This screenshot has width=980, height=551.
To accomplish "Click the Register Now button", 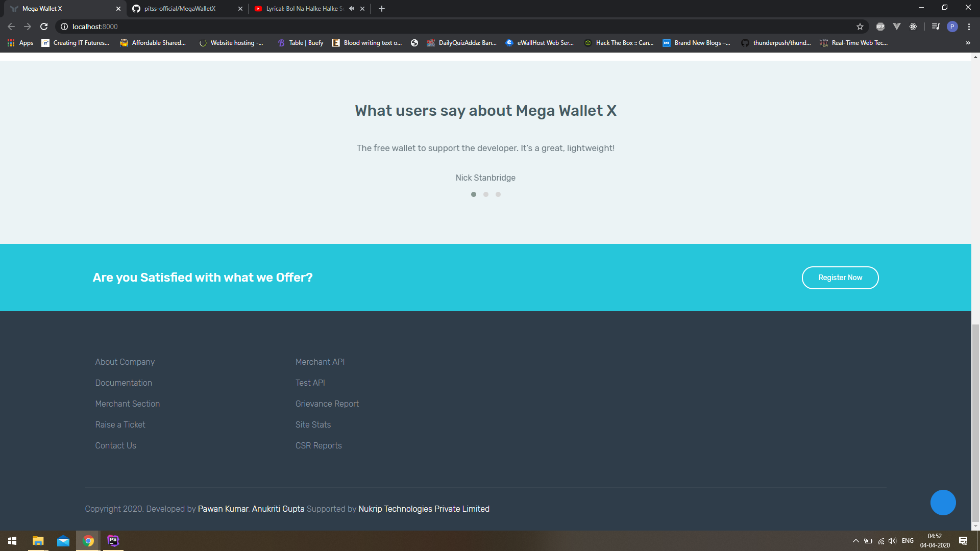I will (x=840, y=278).
